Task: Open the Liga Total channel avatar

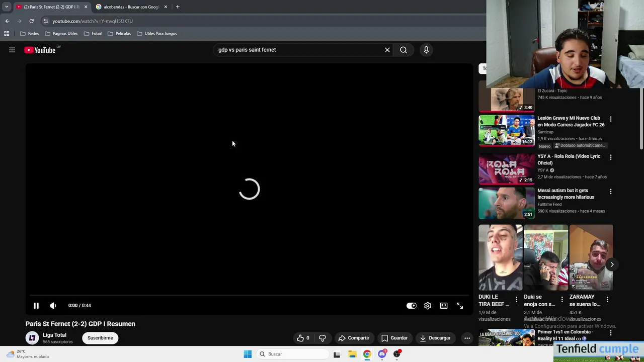Action: [x=32, y=338]
